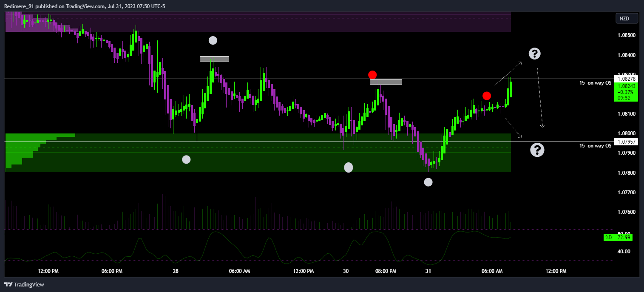The width and height of the screenshot is (644, 292).
Task: Click the −0.37% change value
Action: pos(626,92)
